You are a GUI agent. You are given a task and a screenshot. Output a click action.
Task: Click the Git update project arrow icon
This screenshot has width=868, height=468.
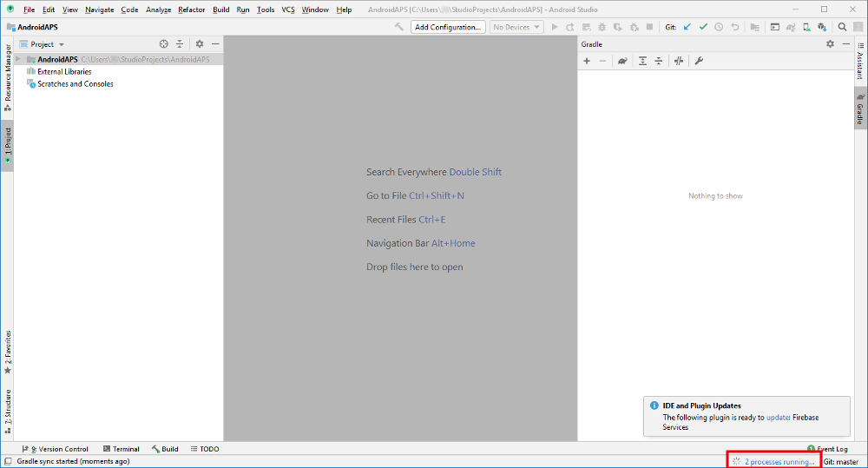(x=687, y=27)
